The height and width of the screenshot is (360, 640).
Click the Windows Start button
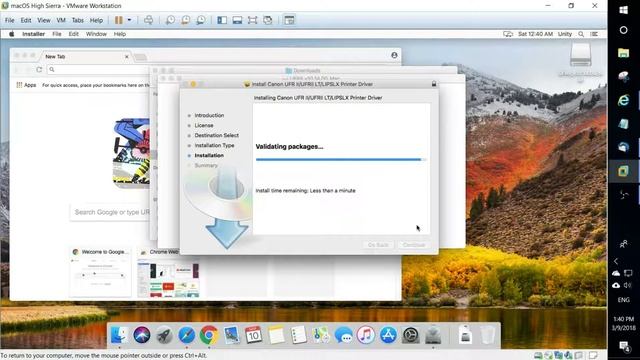623,10
